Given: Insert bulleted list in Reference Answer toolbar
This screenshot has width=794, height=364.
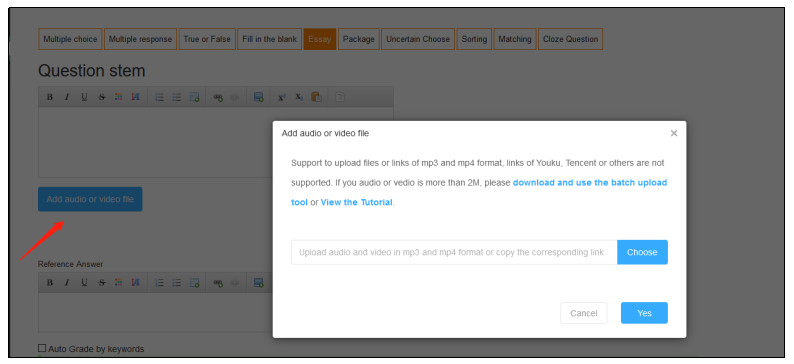Looking at the screenshot, I should [x=176, y=283].
